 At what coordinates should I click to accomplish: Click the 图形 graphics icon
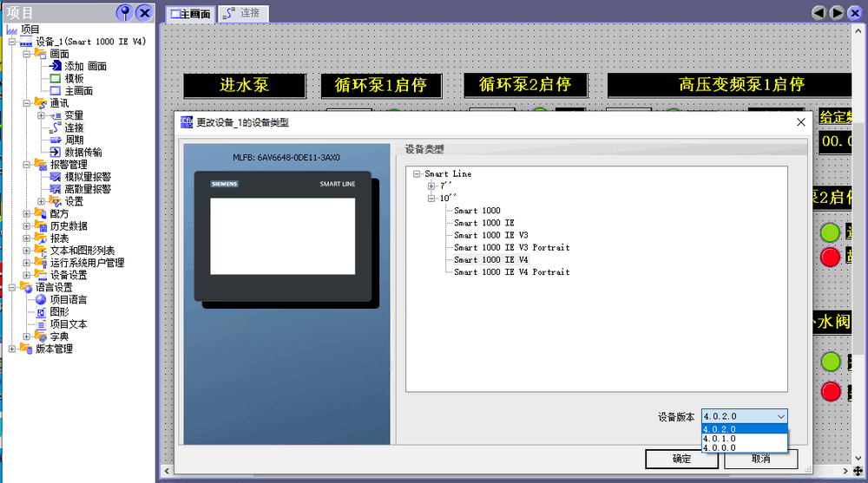pyautogui.click(x=41, y=312)
